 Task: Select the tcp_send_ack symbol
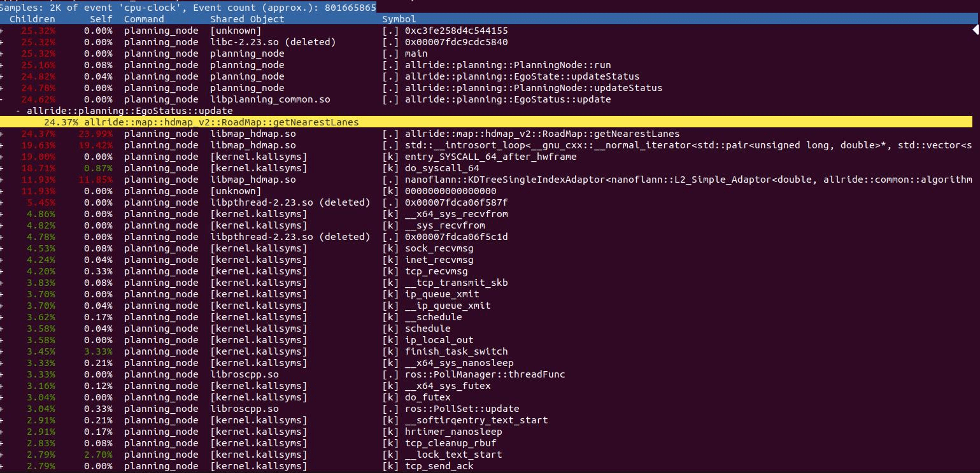[x=439, y=466]
